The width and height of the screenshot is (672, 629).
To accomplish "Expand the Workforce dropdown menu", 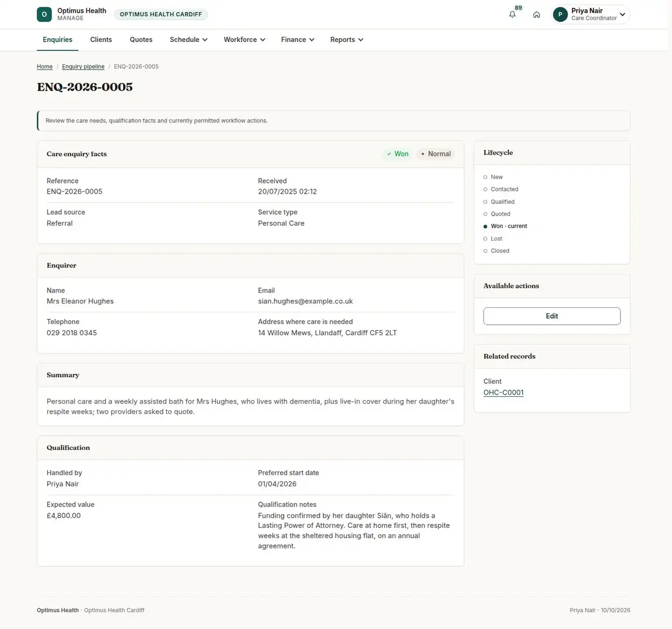I will click(x=244, y=40).
